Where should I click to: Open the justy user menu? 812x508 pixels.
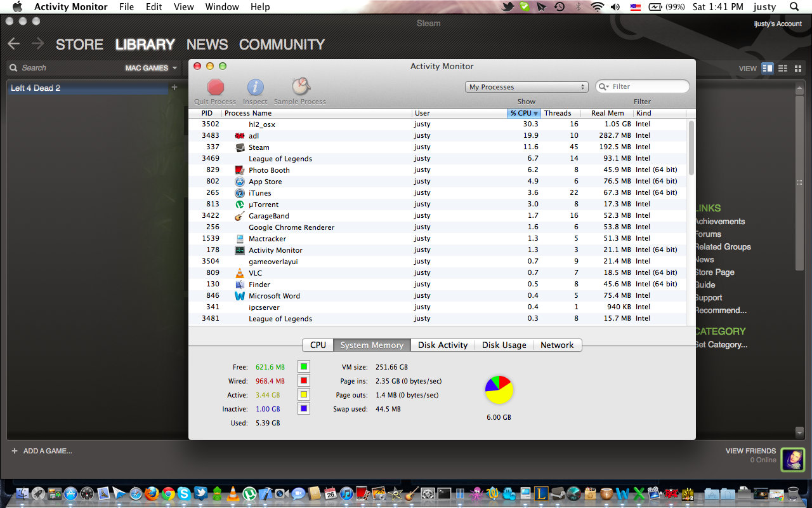pyautogui.click(x=765, y=7)
